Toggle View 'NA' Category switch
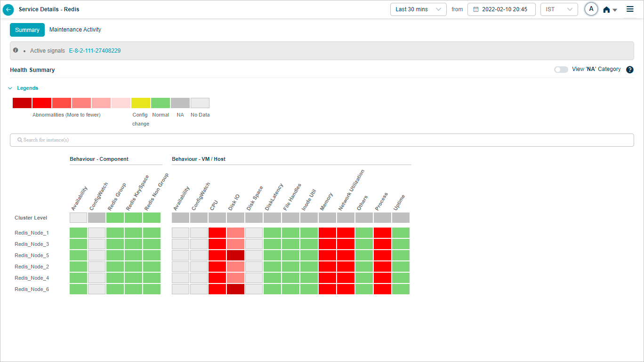Screen dimensions: 644x362 click(561, 70)
